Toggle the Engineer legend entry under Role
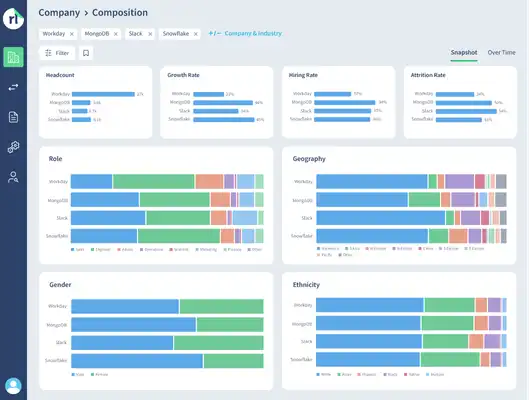529x400 pixels. (x=101, y=250)
